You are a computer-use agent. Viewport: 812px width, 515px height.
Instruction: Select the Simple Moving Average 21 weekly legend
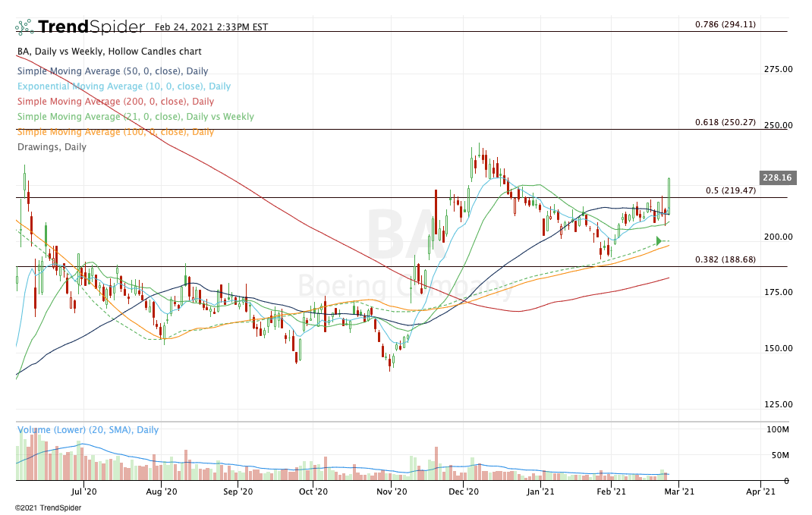pos(136,117)
